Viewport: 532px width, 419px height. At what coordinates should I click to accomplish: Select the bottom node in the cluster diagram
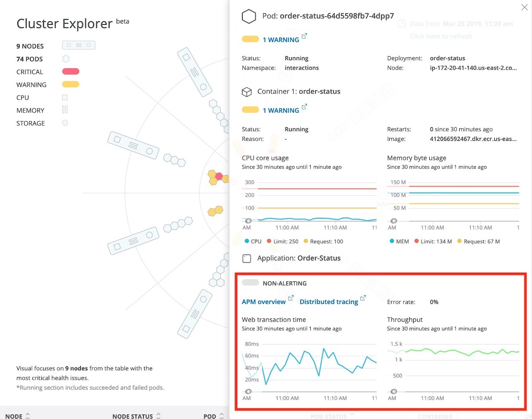(195, 314)
